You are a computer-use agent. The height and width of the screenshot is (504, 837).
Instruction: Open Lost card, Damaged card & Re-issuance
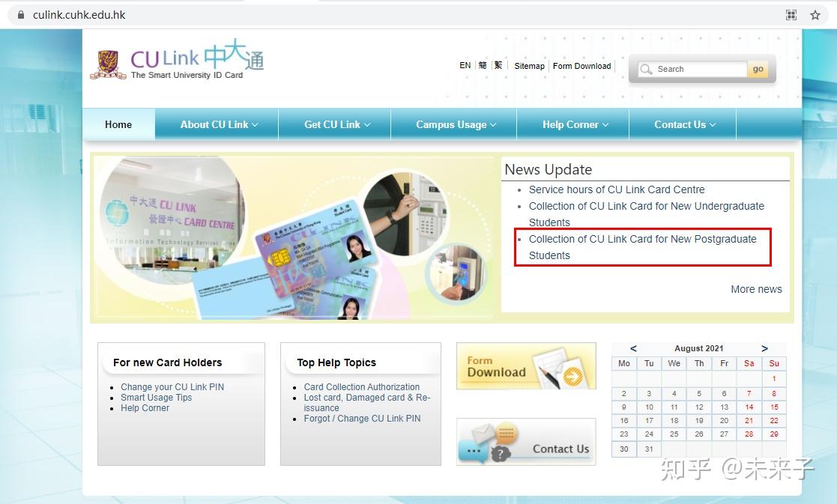[x=366, y=403]
